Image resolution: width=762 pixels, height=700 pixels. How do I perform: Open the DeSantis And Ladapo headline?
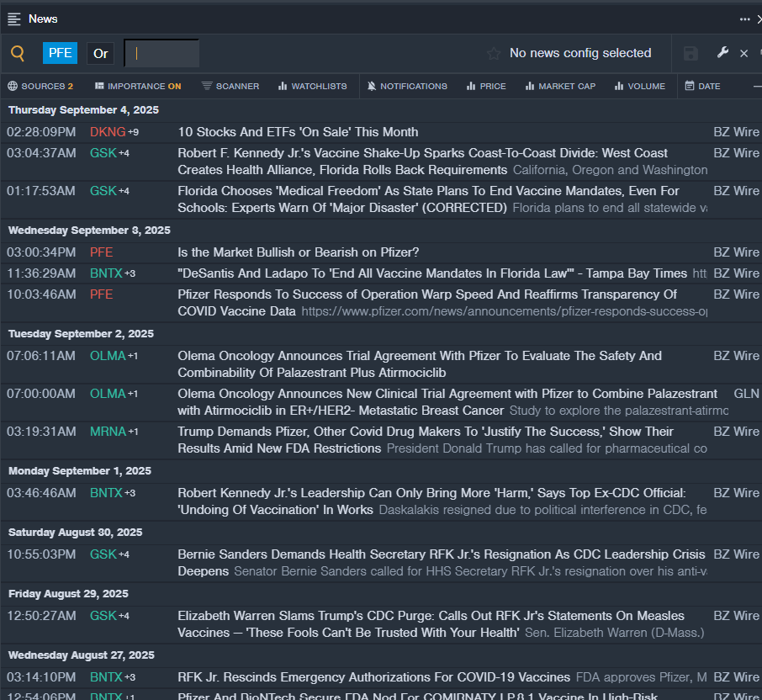click(x=432, y=273)
